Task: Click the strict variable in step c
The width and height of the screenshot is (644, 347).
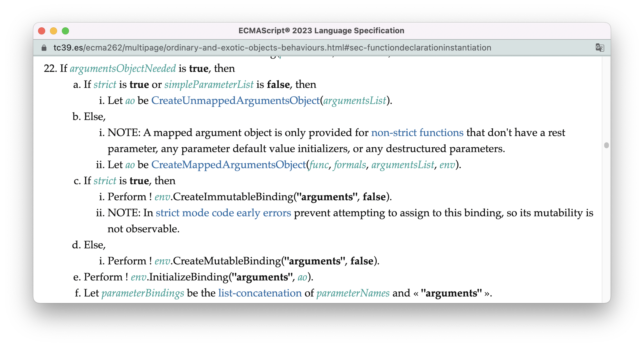Action: (x=105, y=181)
